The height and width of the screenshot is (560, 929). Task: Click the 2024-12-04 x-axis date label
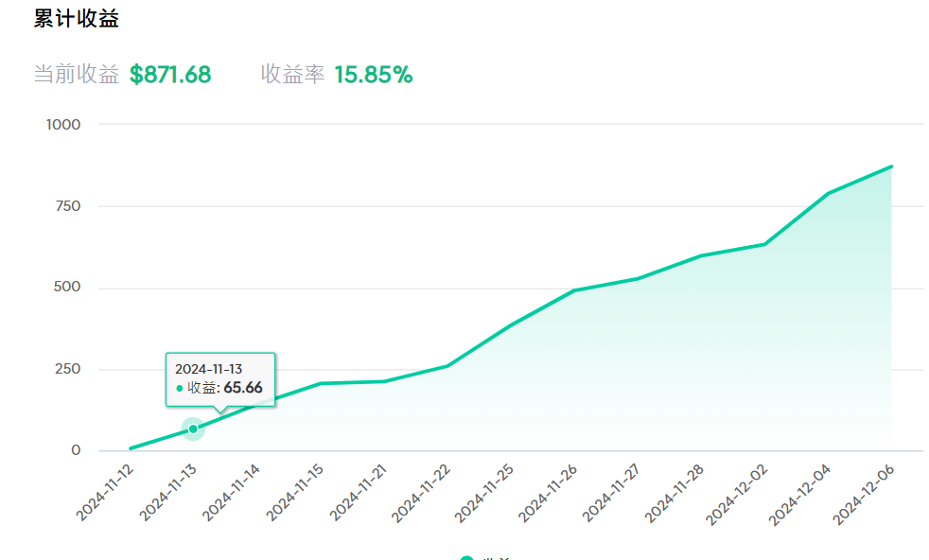point(802,492)
